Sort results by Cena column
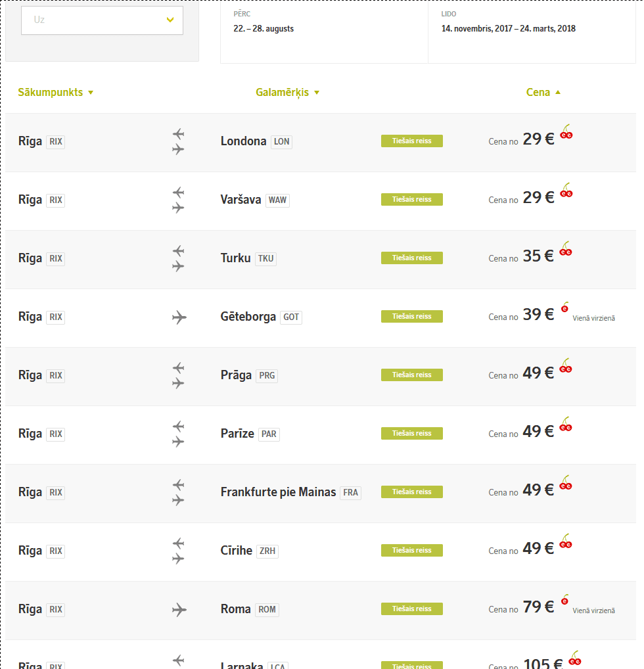Image resolution: width=644 pixels, height=669 pixels. pyautogui.click(x=543, y=92)
